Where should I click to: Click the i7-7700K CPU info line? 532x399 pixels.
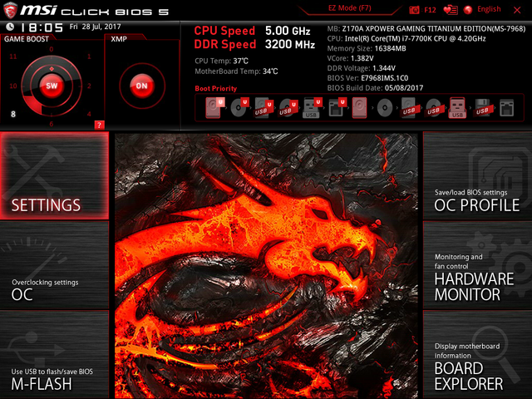(x=406, y=39)
